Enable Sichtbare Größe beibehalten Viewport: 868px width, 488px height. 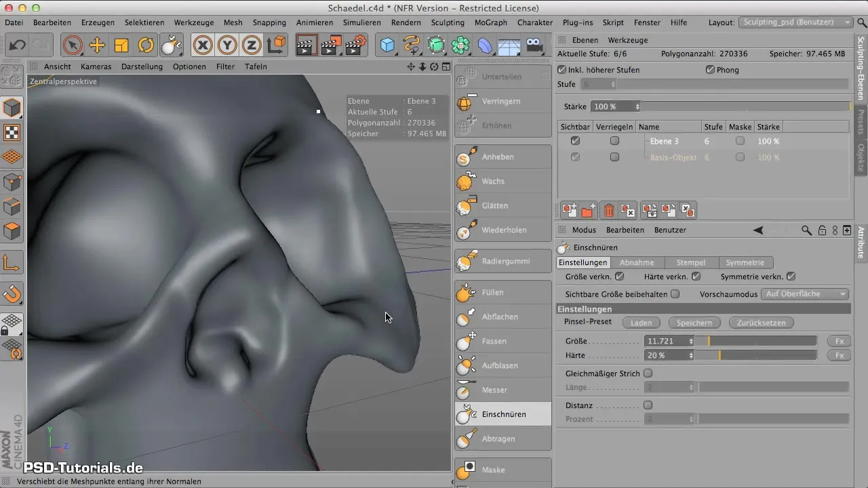pos(675,294)
